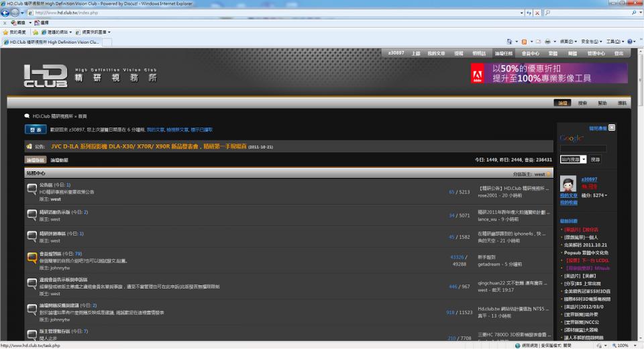Refresh the page via address bar icon
The image size is (644, 349).
coord(529,13)
